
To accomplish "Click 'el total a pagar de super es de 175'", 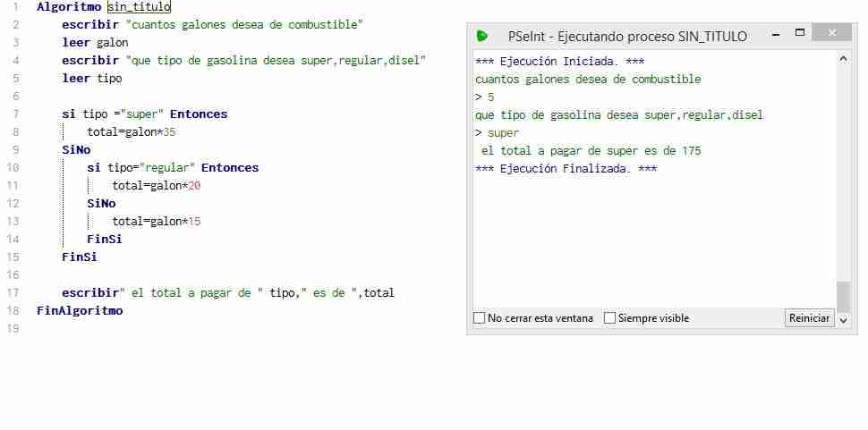I will [x=591, y=151].
